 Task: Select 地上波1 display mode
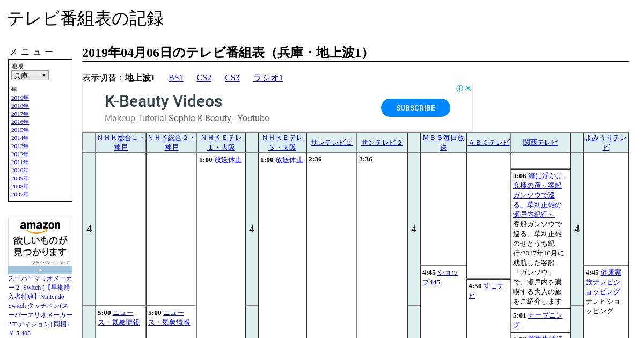(140, 78)
